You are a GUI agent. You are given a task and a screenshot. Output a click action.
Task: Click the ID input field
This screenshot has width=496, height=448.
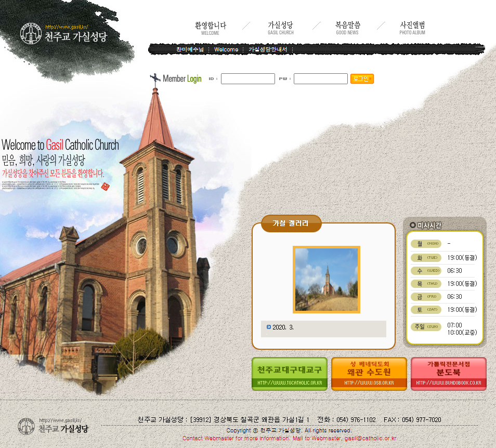point(247,78)
